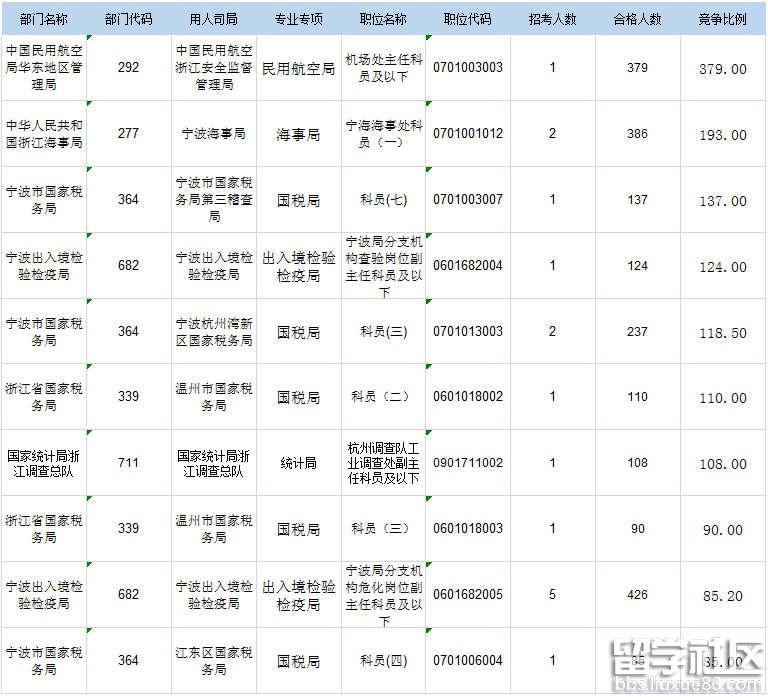
Task: Select the 118.50 ratio cell
Action: [723, 332]
